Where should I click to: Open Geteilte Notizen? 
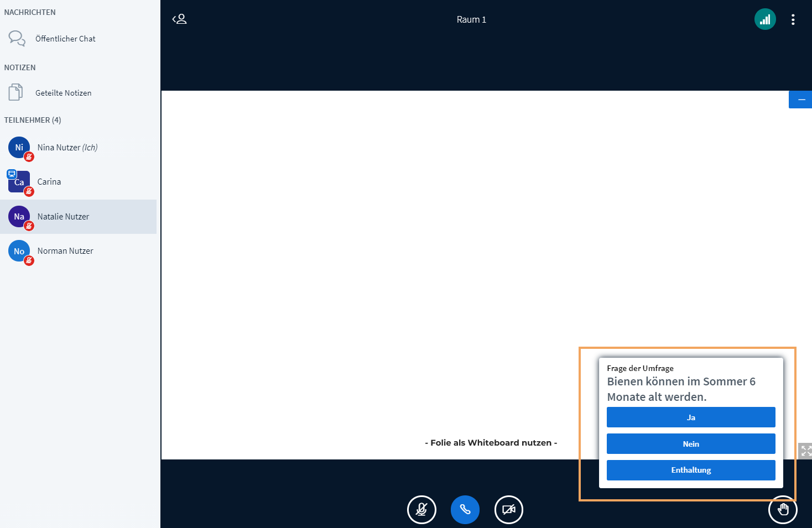coord(63,93)
